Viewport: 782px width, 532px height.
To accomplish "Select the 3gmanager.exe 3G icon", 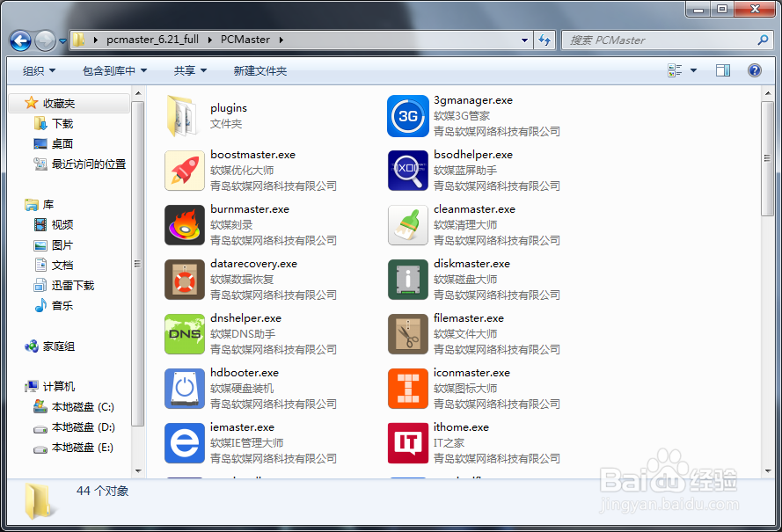I will point(408,116).
